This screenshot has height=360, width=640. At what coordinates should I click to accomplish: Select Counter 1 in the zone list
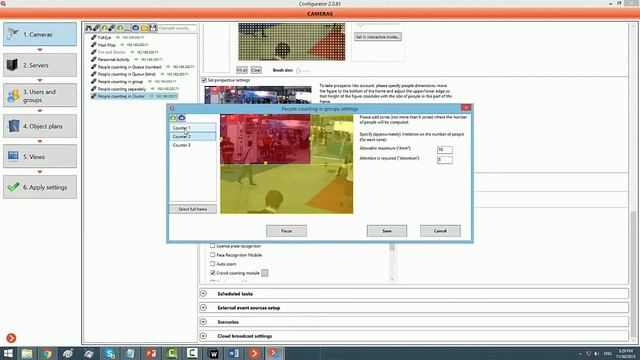pyautogui.click(x=193, y=128)
